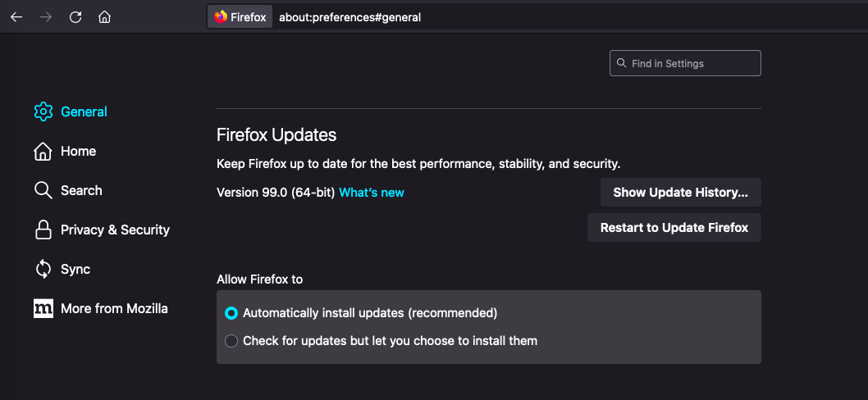
Task: Click Show Update History button
Action: click(x=680, y=193)
